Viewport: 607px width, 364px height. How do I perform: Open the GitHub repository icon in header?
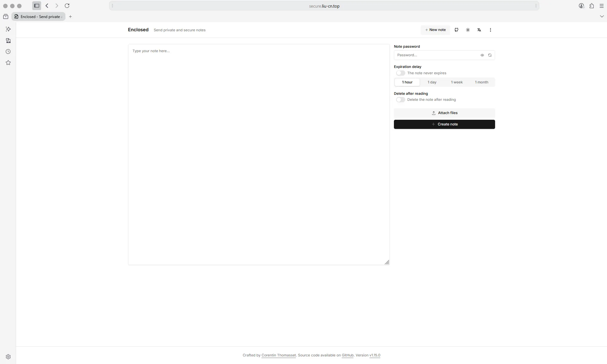[457, 30]
